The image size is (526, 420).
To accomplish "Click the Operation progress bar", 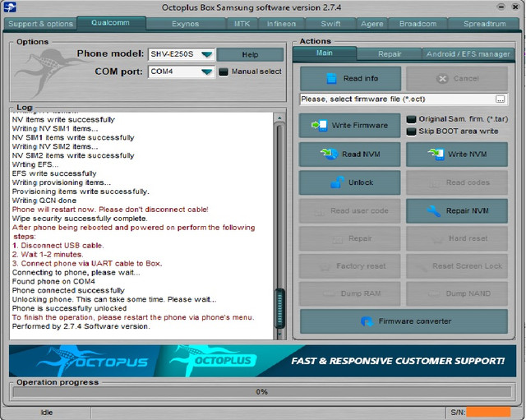I will pyautogui.click(x=261, y=392).
